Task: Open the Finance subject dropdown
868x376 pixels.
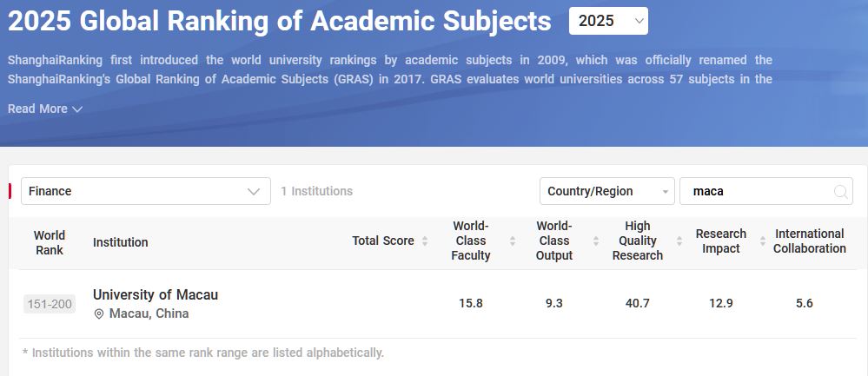Action: pos(145,191)
